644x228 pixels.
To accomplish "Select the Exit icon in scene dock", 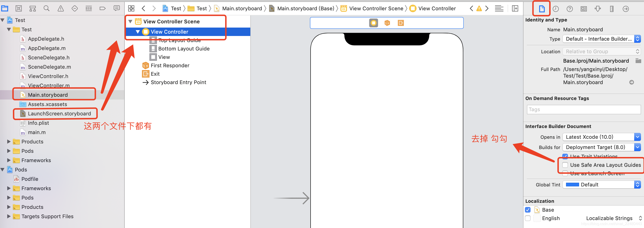I will 400,23.
